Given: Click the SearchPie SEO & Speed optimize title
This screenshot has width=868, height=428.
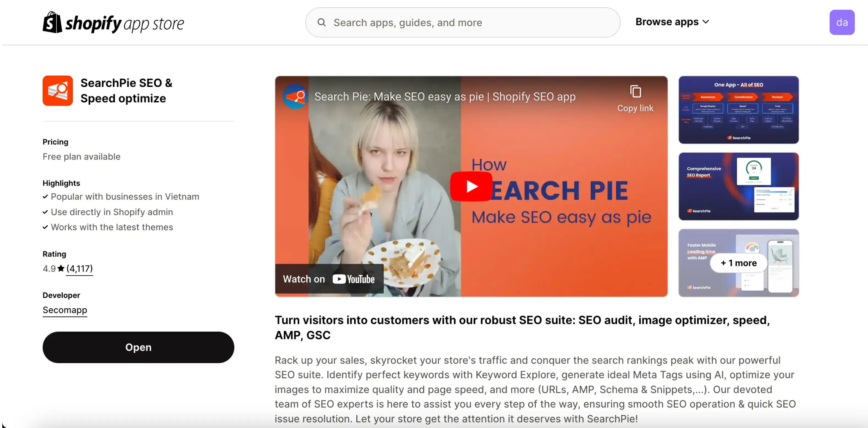Looking at the screenshot, I should [126, 90].
